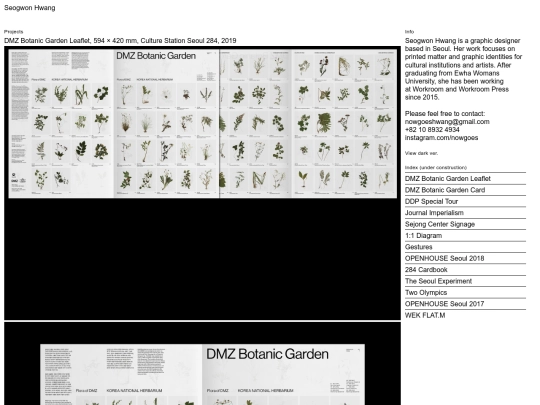Open 284 Cardbook index entry
This screenshot has width=540, height=405.
click(426, 270)
